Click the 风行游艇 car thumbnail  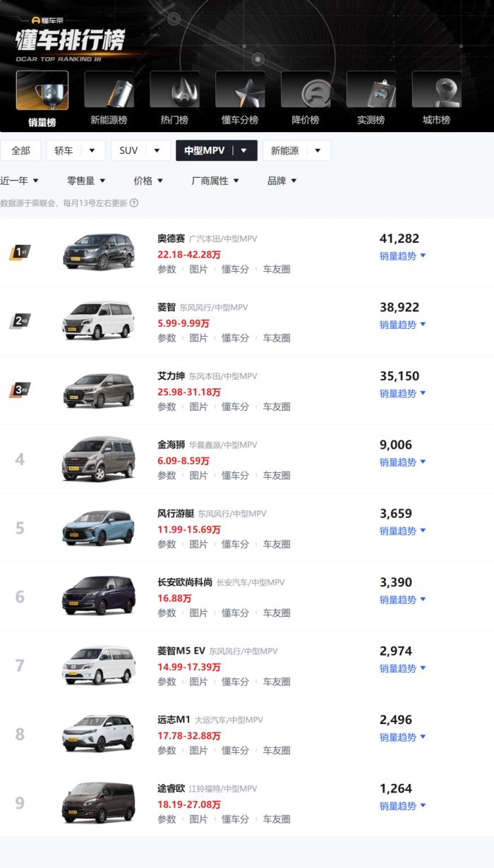pyautogui.click(x=98, y=528)
